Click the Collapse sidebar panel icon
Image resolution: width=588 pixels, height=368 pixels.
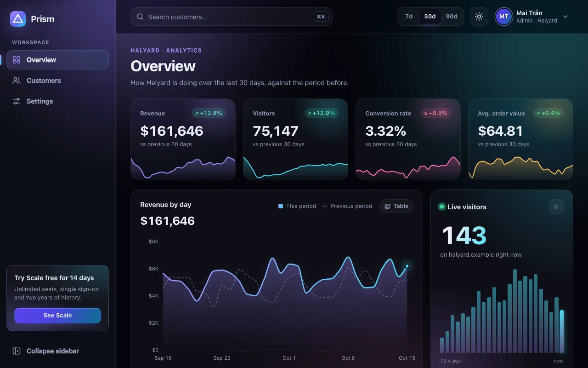click(x=17, y=351)
